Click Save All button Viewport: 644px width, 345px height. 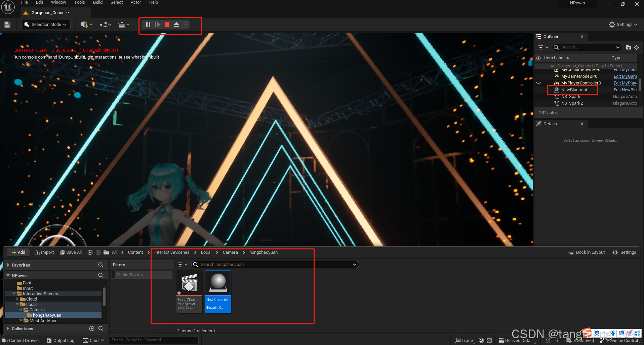tap(71, 252)
